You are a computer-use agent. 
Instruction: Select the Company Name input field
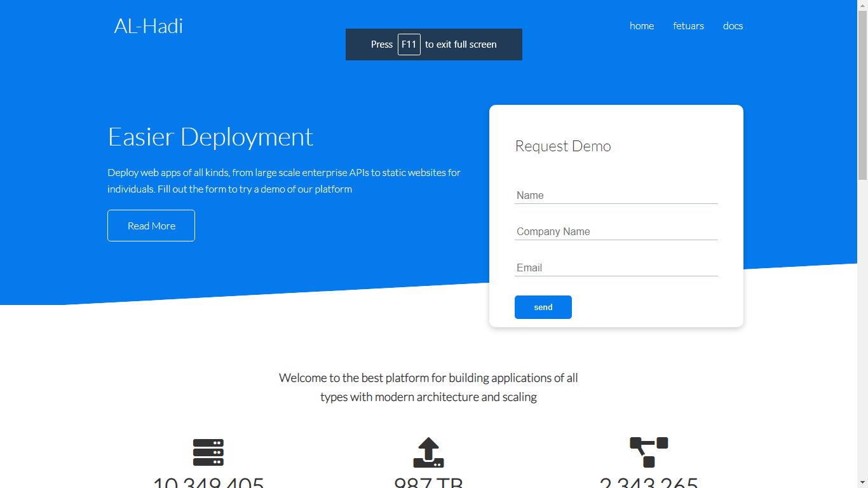616,231
